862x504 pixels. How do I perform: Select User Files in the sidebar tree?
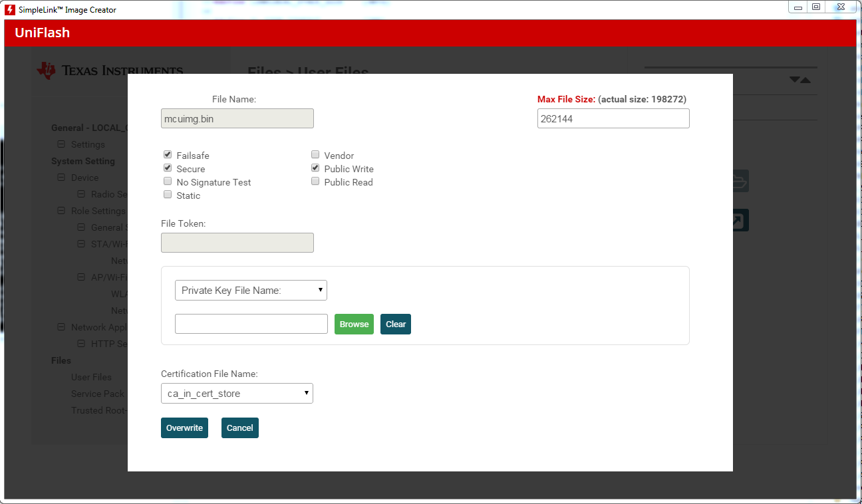[91, 377]
